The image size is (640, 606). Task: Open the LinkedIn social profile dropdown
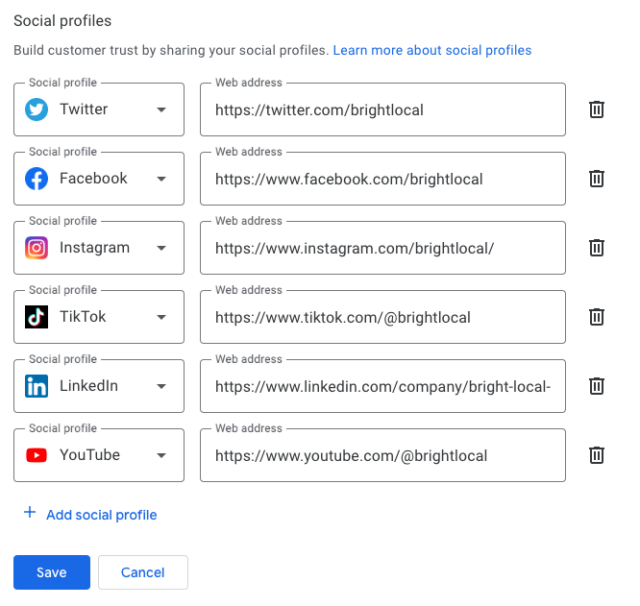click(x=99, y=386)
